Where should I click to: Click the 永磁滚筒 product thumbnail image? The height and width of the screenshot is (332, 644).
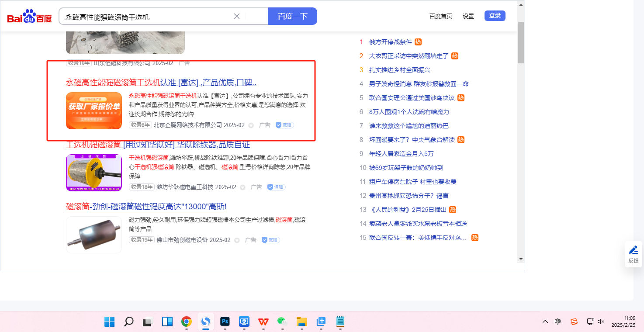pyautogui.click(x=94, y=173)
